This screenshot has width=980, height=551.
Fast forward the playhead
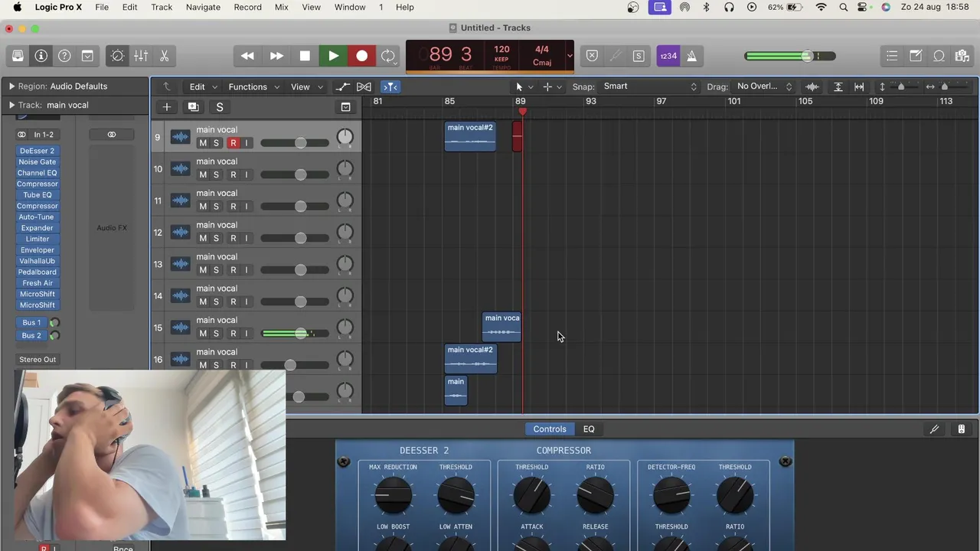(x=276, y=56)
